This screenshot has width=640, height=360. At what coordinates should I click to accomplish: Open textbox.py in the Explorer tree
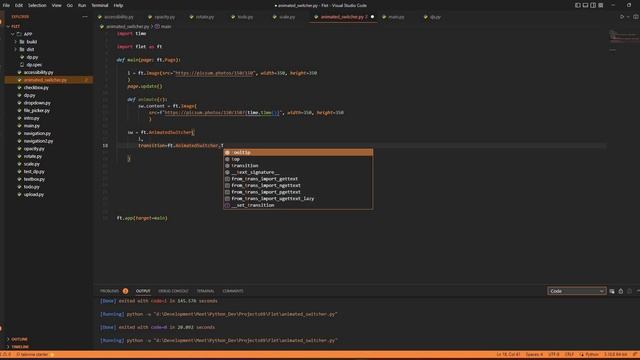click(x=49, y=179)
